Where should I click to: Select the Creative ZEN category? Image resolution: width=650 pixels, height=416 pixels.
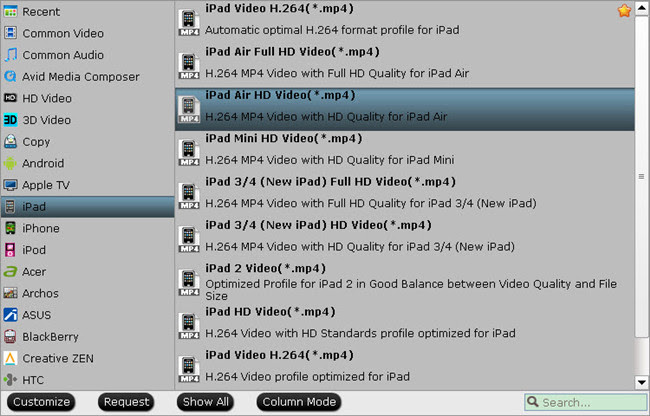[x=87, y=358]
